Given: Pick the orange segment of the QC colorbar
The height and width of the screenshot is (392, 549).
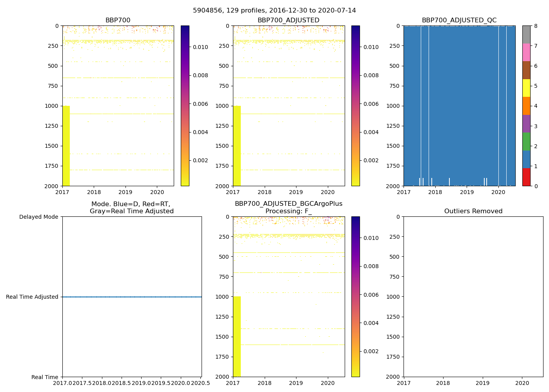Looking at the screenshot, I should (x=526, y=106).
